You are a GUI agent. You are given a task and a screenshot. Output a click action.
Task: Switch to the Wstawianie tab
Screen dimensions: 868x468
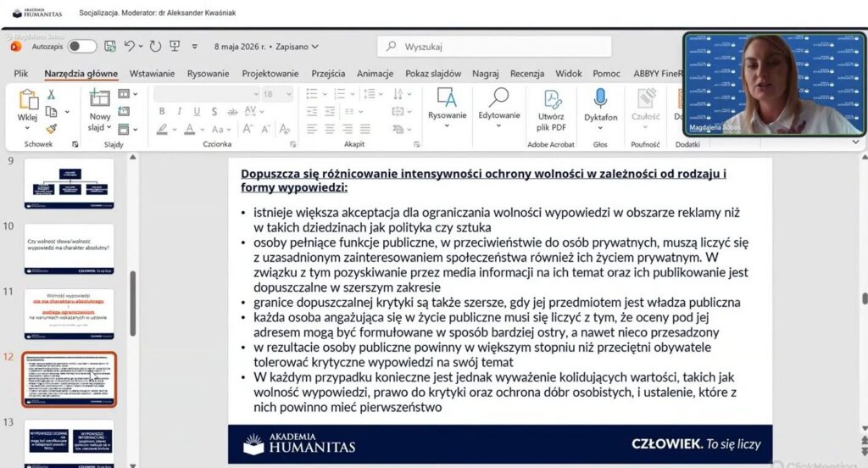[x=152, y=74]
